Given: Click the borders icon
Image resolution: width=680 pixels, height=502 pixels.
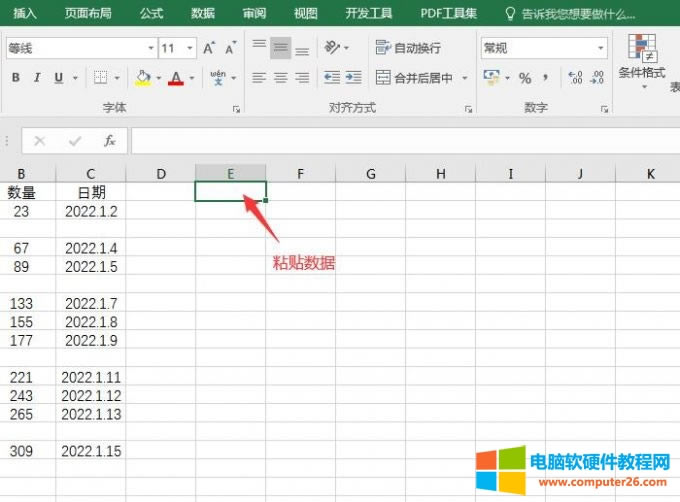Looking at the screenshot, I should (100, 78).
